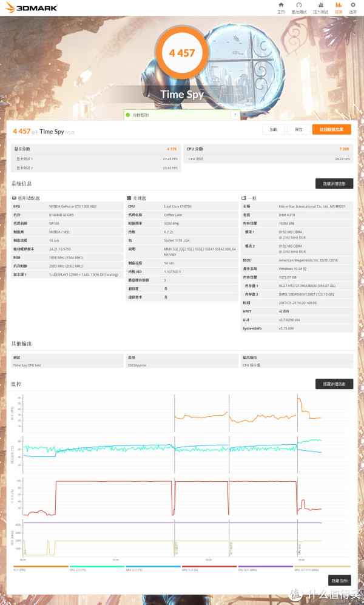Click the graphics test 1 '27.25 FPS' value

170,158
